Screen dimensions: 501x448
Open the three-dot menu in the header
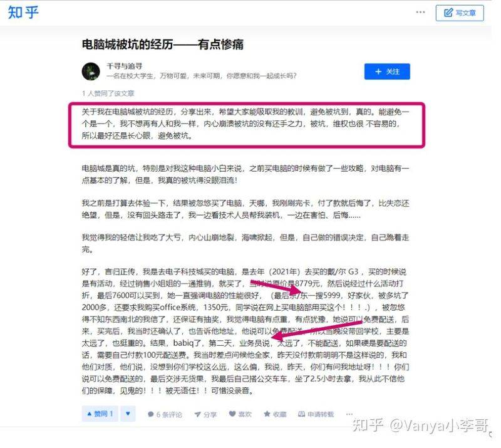coord(420,12)
